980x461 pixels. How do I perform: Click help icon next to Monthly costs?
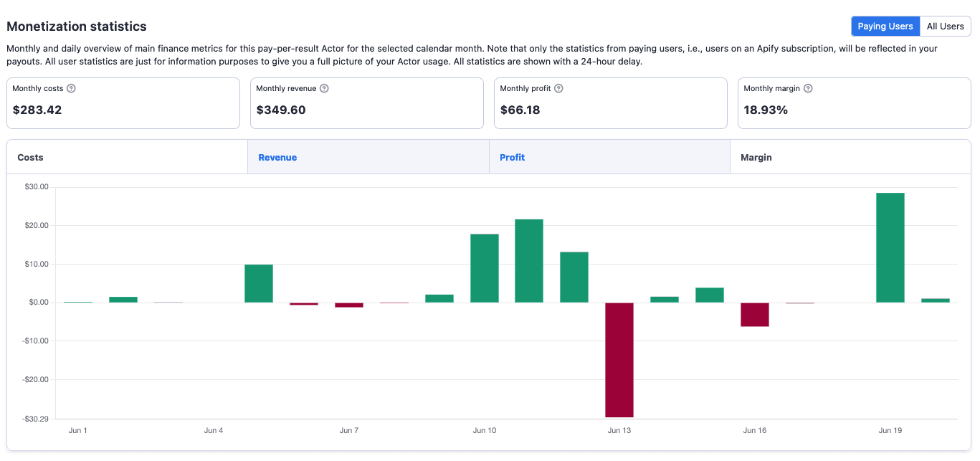coord(71,89)
